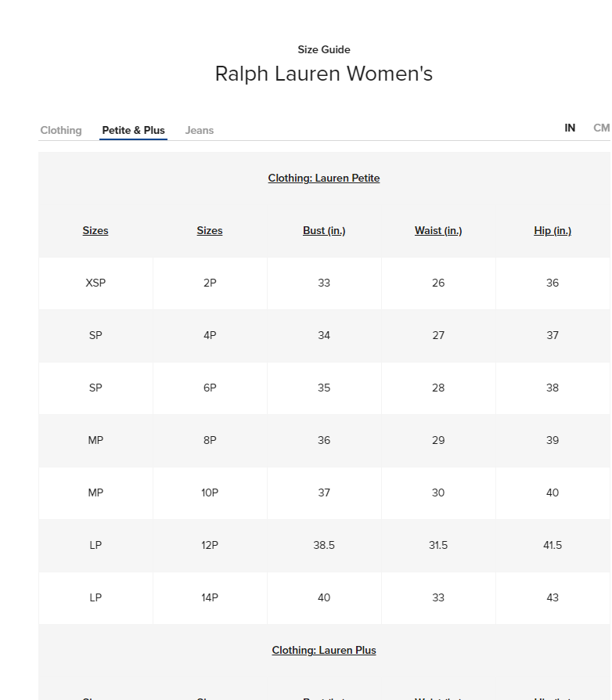Click the Sizes header above XSP

(x=95, y=230)
